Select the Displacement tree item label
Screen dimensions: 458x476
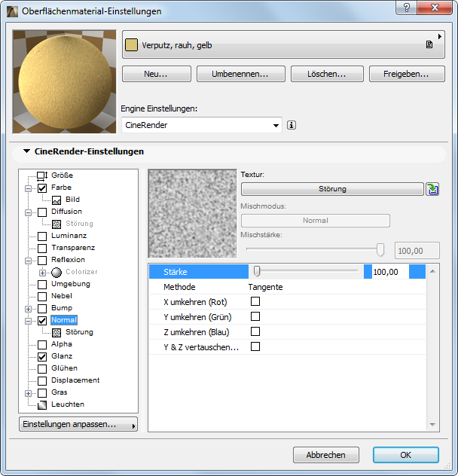75,380
